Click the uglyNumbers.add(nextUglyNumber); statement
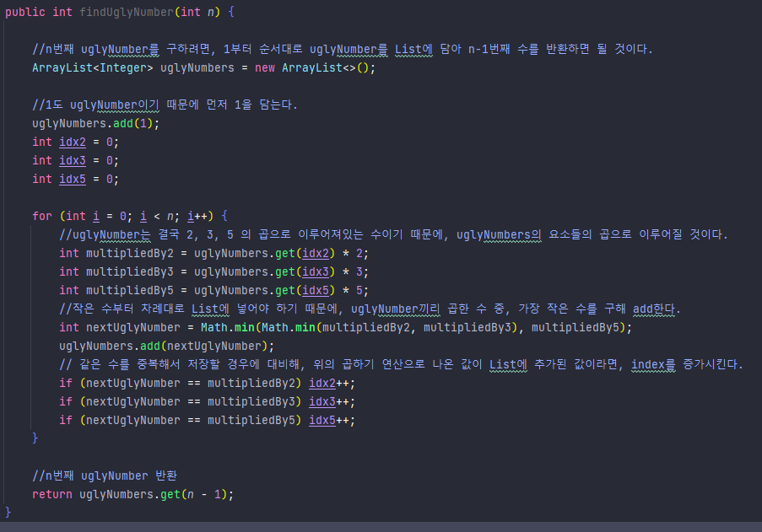The width and height of the screenshot is (762, 532). click(167, 346)
